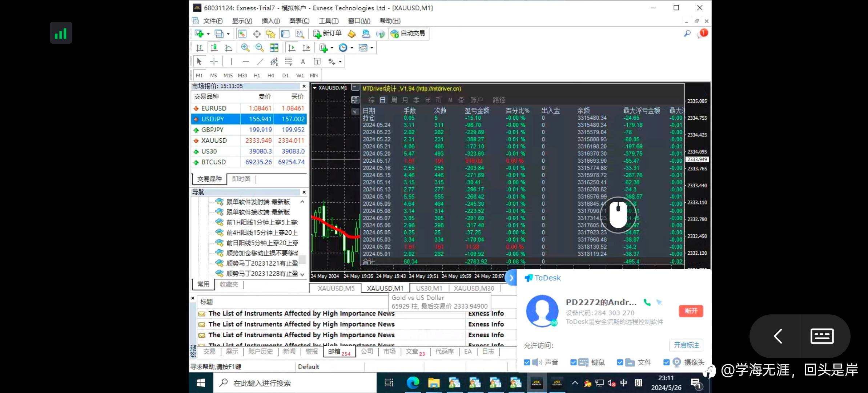Image resolution: width=868 pixels, height=393 pixels.
Task: Open the chart periods clock dropdown arrow
Action: click(x=352, y=48)
